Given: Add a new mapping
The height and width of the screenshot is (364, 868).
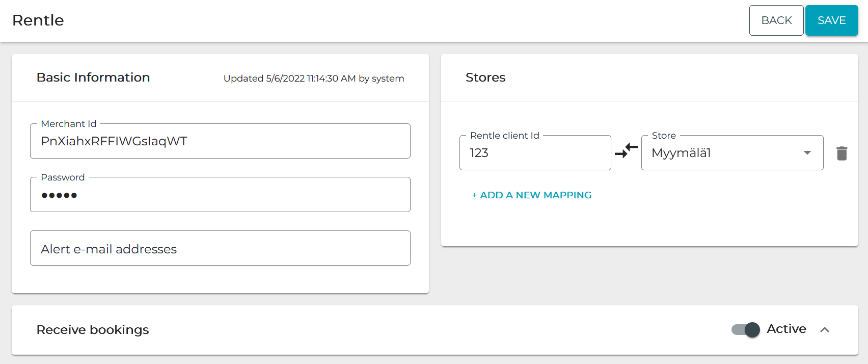Looking at the screenshot, I should coord(531,195).
